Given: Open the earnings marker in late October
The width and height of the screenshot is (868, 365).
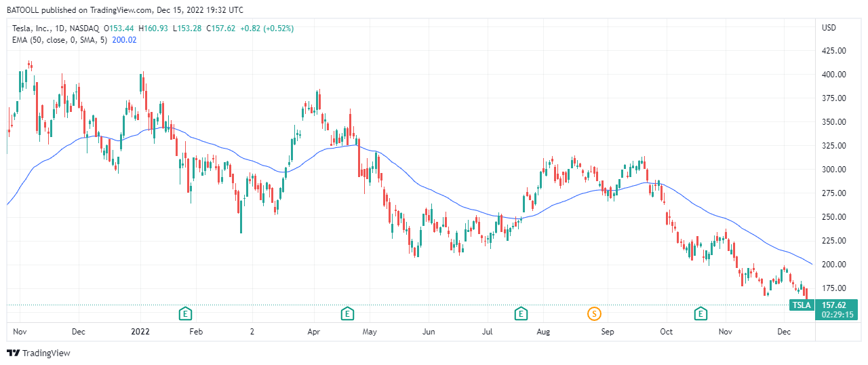Looking at the screenshot, I should 701,313.
